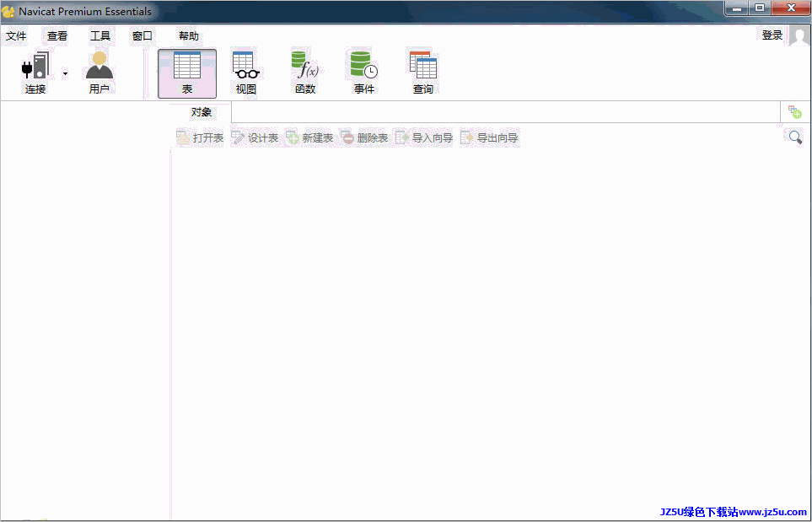This screenshot has height=522, width=812.
Task: Open the 文件 menu
Action: point(16,35)
